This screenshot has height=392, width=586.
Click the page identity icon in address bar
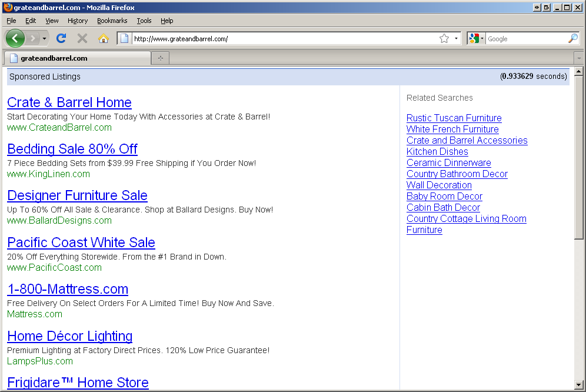125,38
